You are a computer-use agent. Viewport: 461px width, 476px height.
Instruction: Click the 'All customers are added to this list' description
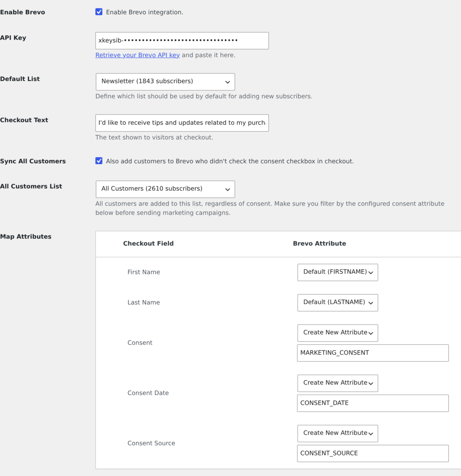270,208
